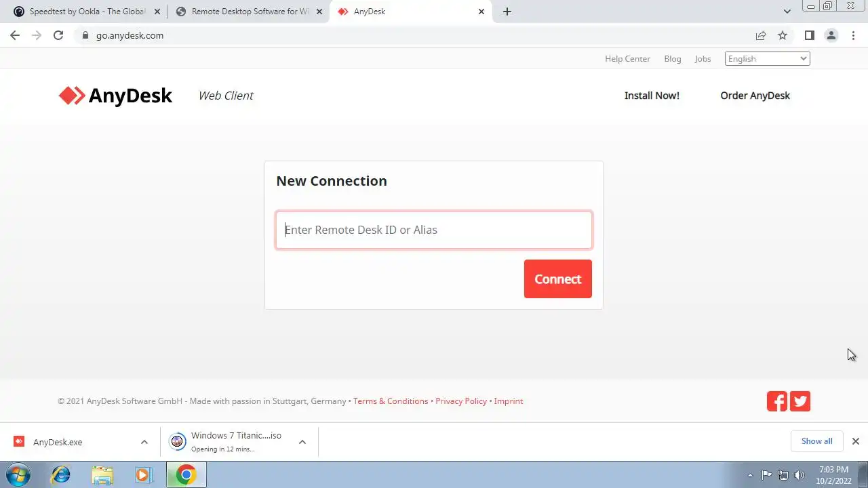Open AnyDesk Twitter page icon
This screenshot has height=488, width=868.
point(800,401)
